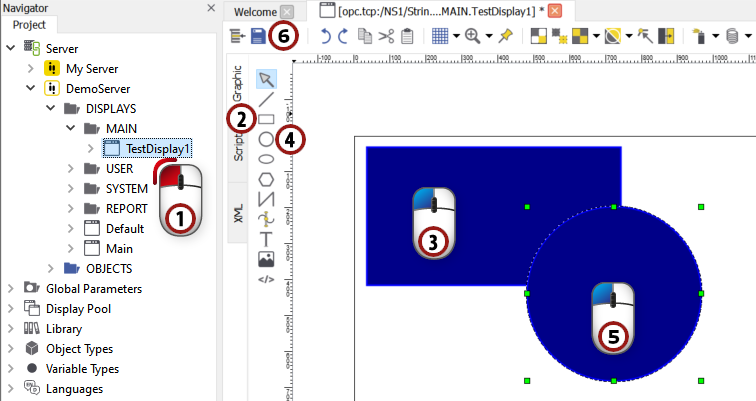Viewport: 756px width, 401px height.
Task: Select the Image insertion tool
Action: pos(266,259)
